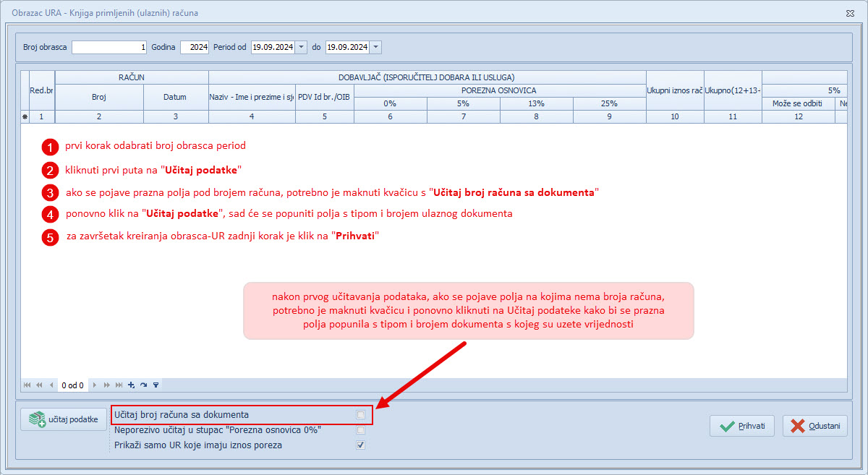
Task: Uncheck "Prikaži samo UR koje imaju iznos poreza"
Action: tap(360, 445)
